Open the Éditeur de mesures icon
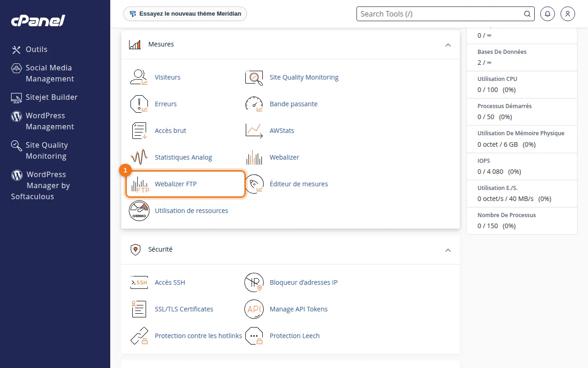 tap(254, 184)
